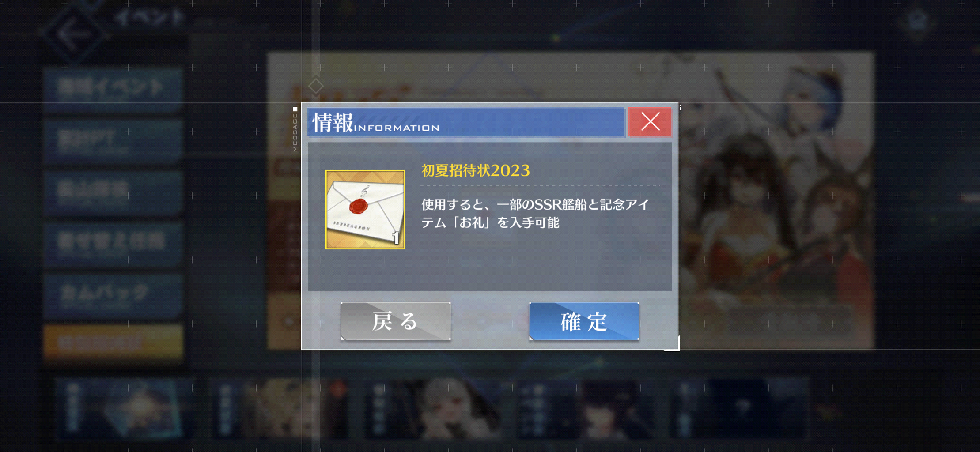Close the 情報 information dialog
This screenshot has width=980, height=452.
pos(650,122)
